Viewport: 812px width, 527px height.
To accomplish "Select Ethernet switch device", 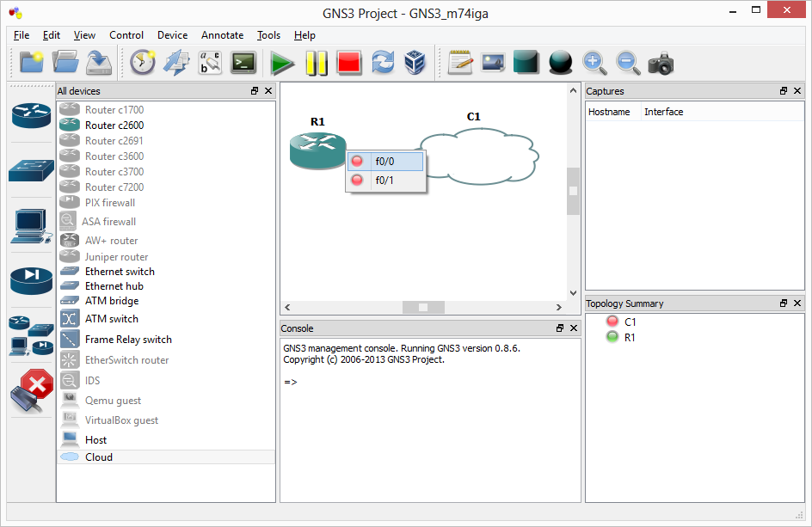I will coord(166,272).
